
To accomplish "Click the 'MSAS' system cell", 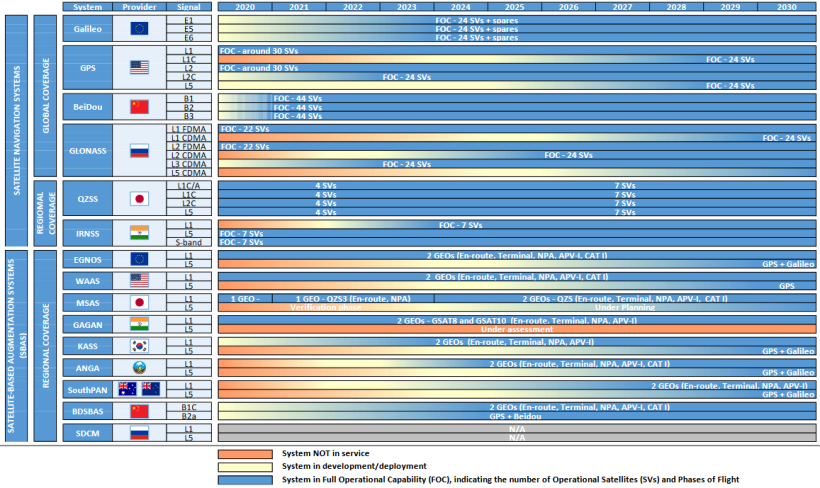I will (x=87, y=303).
